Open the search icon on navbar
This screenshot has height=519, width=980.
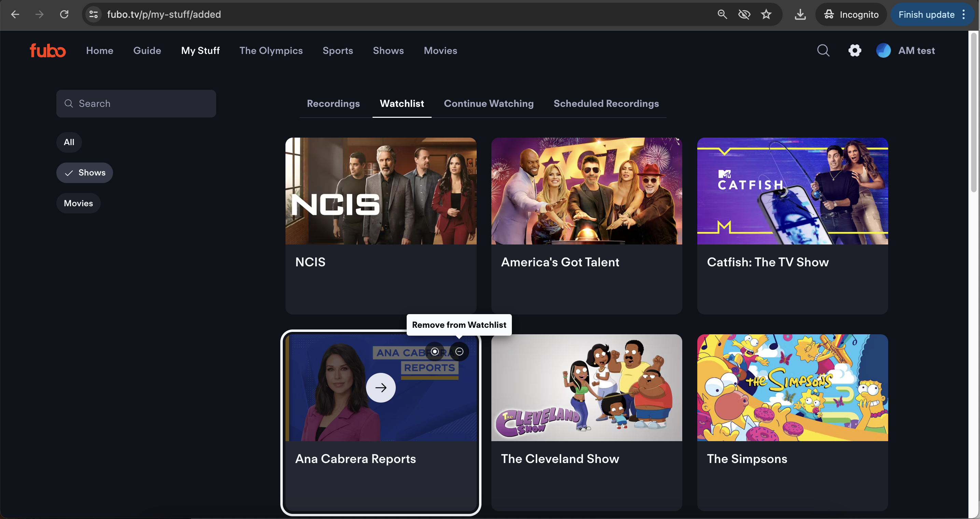(x=824, y=51)
